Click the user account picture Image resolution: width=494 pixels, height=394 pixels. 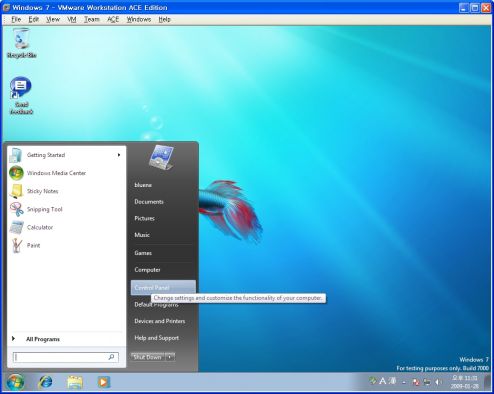tap(161, 157)
